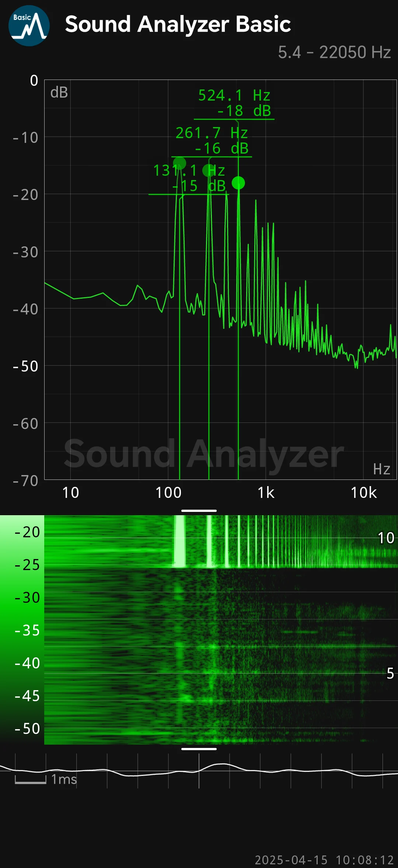Tap the 1ms time scale bracket
The height and width of the screenshot is (868, 398).
(x=31, y=779)
